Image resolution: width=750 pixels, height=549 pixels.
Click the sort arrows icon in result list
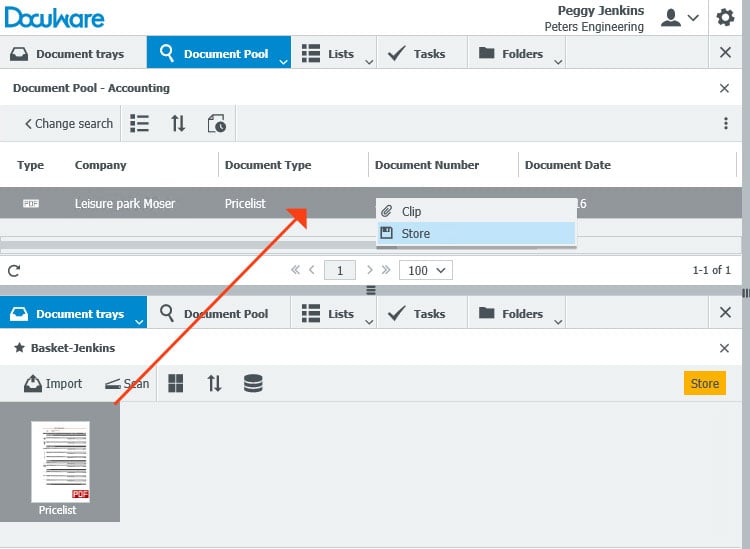178,124
